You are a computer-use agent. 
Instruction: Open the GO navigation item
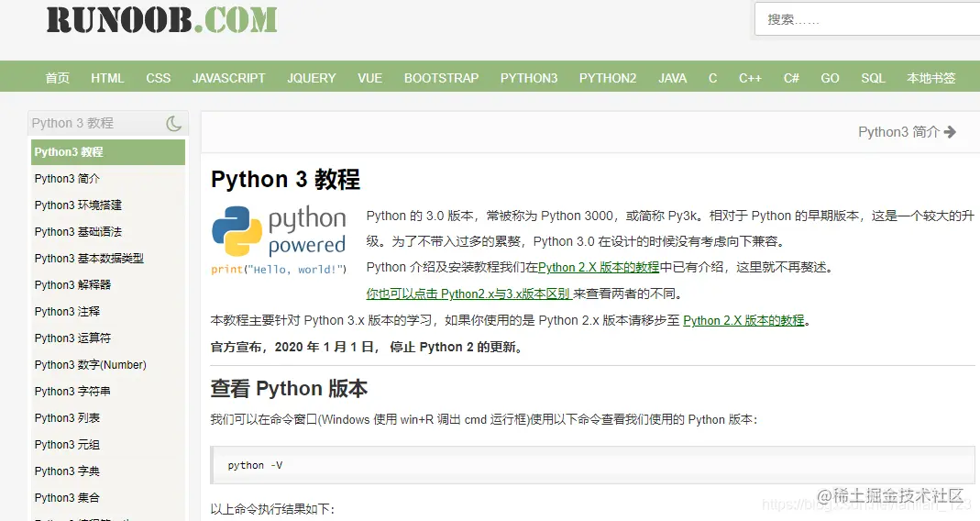[830, 78]
